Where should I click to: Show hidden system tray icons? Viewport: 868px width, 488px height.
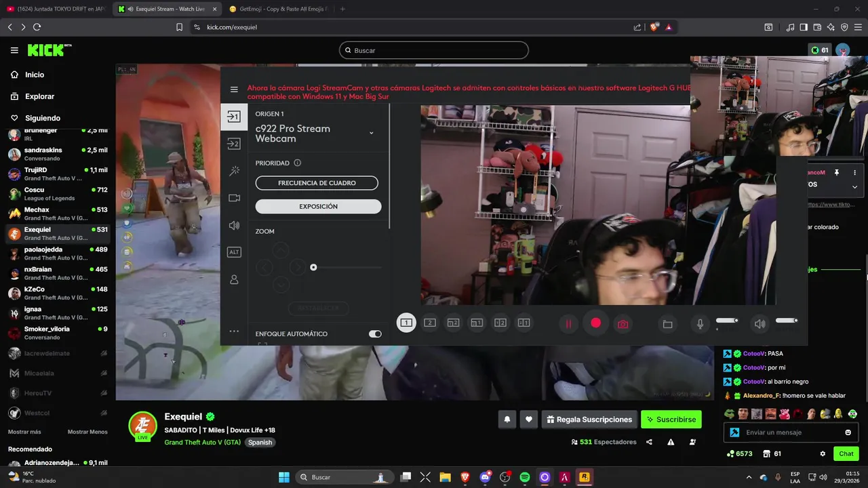tap(749, 477)
